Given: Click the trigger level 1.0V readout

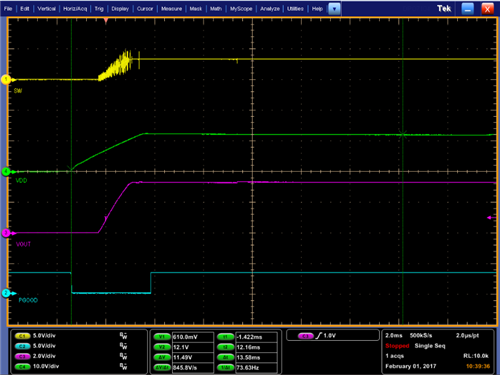Looking at the screenshot, I should [x=329, y=336].
